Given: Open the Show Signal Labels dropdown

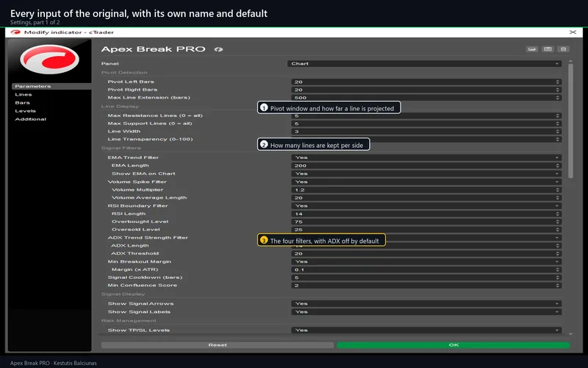Looking at the screenshot, I should click(x=426, y=312).
